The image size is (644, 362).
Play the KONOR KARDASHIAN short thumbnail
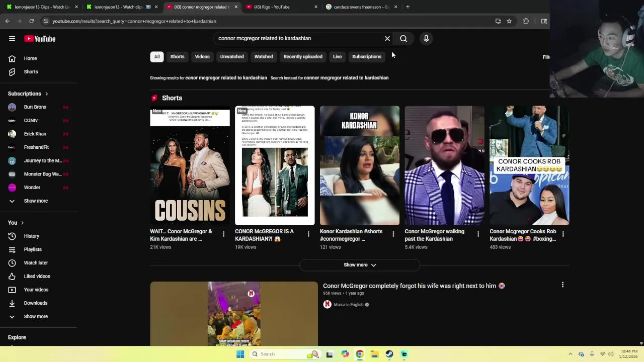[360, 165]
